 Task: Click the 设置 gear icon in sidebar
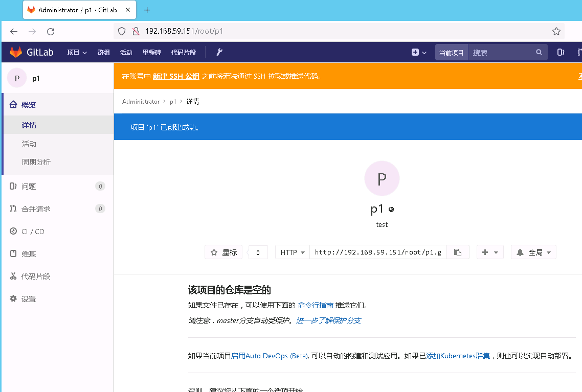[13, 298]
